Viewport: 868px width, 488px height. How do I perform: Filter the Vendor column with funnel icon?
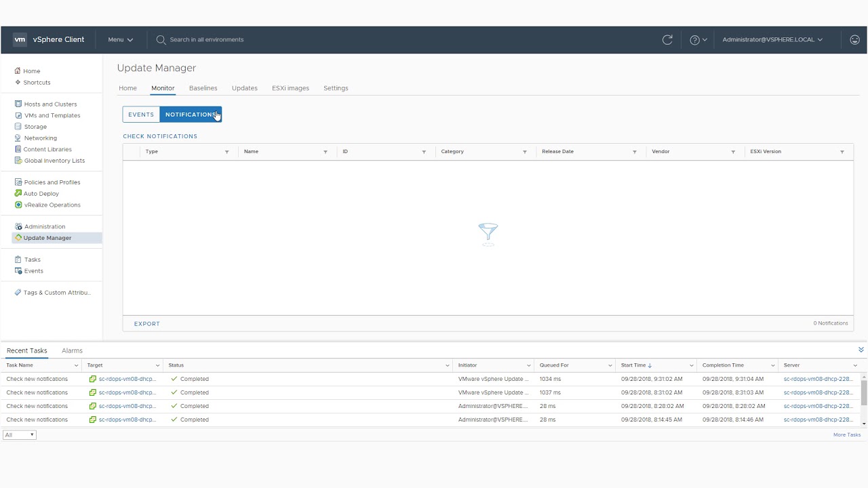pos(733,152)
